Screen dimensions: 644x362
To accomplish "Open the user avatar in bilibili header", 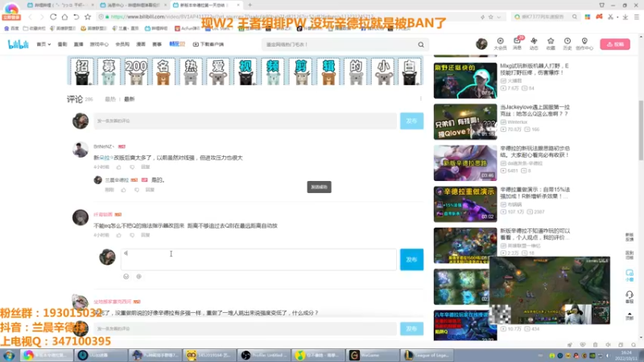I will [481, 43].
